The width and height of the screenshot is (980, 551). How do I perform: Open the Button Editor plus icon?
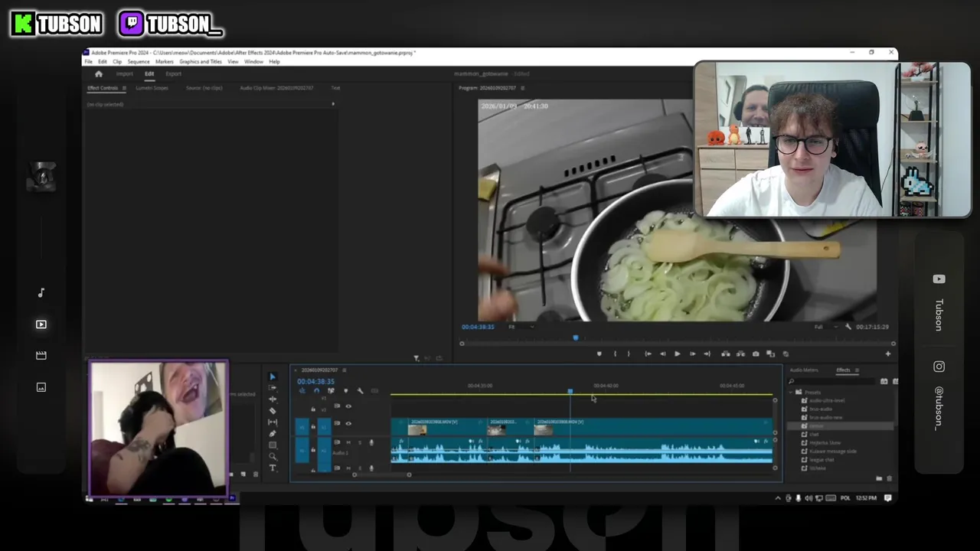(x=888, y=354)
